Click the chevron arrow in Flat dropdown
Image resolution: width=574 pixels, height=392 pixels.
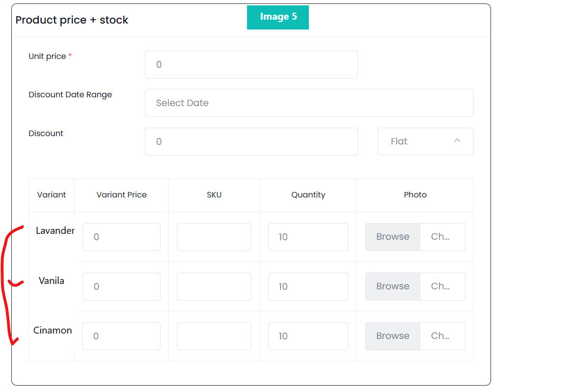(457, 140)
